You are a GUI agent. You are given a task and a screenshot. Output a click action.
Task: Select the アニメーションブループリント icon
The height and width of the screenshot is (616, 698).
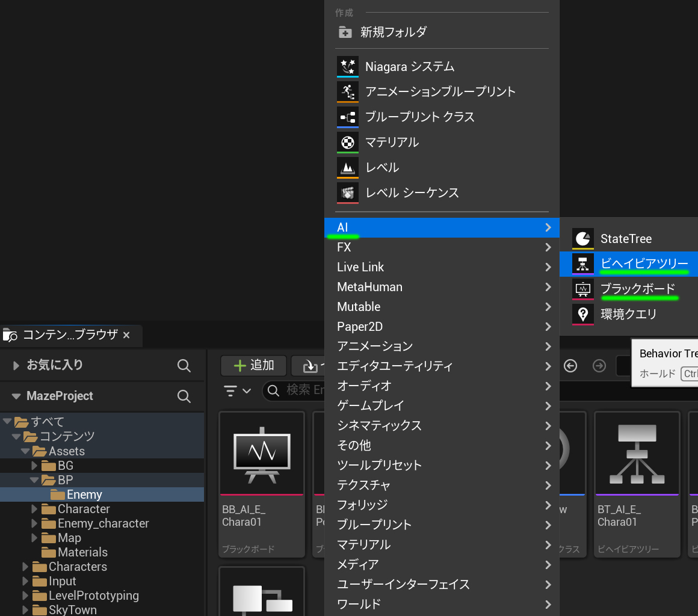coord(348,91)
